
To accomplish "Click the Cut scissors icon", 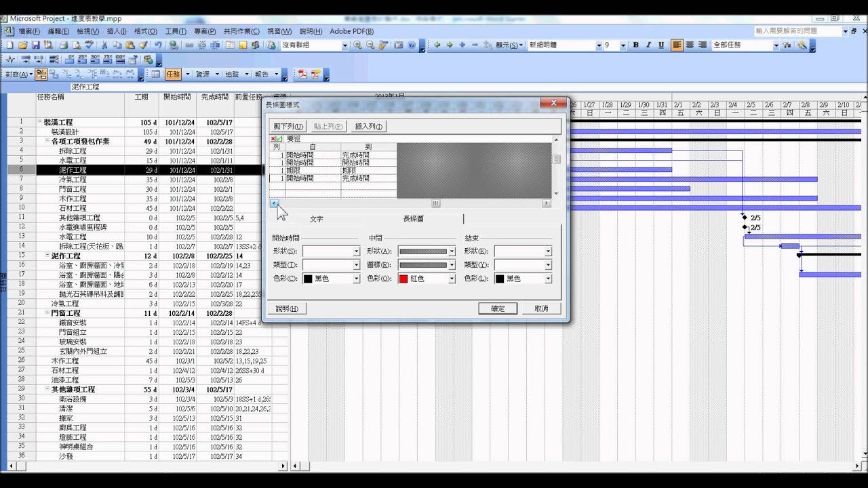I will [104, 45].
